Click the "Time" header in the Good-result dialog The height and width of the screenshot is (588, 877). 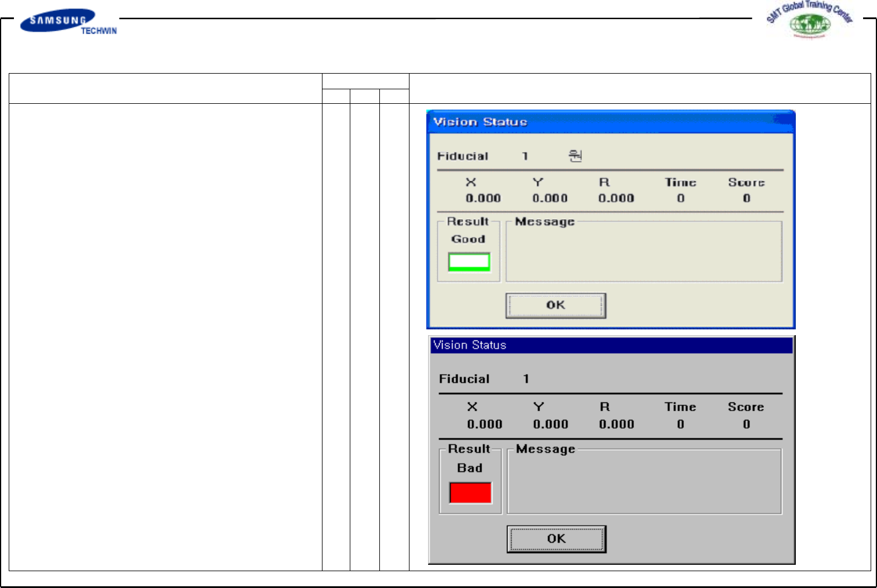pos(680,182)
